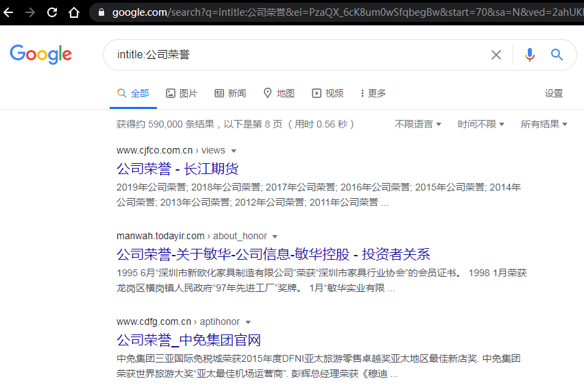
Task: Open the 不限语言 language filter dropdown
Action: coord(417,124)
